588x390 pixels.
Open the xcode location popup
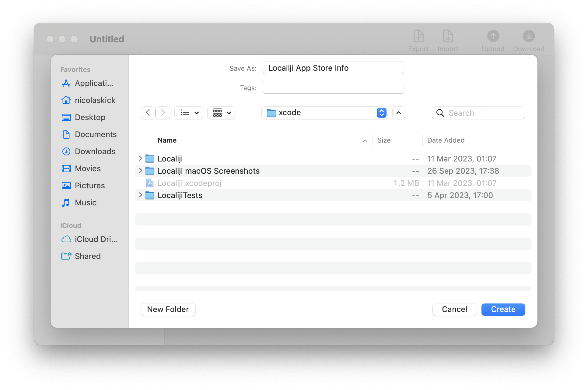click(x=324, y=113)
